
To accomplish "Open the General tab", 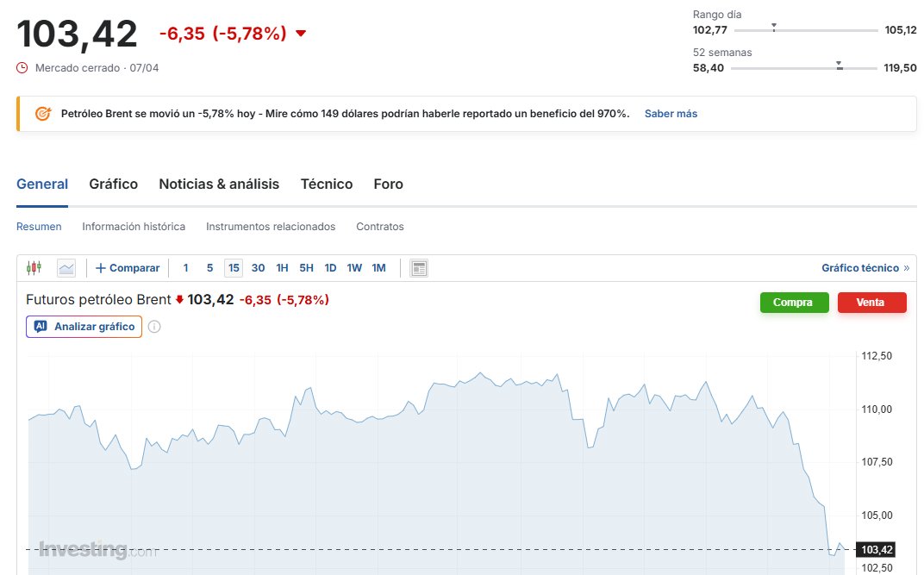I will [x=42, y=184].
